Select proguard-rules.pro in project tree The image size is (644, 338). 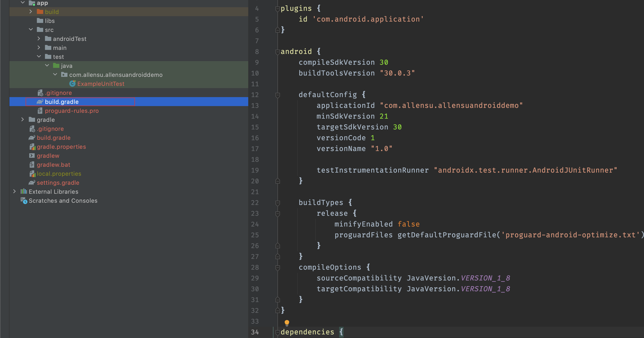[x=72, y=111]
